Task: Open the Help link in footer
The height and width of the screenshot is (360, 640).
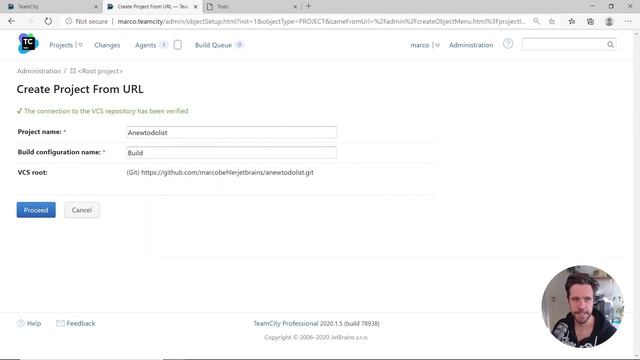Action: tap(34, 323)
